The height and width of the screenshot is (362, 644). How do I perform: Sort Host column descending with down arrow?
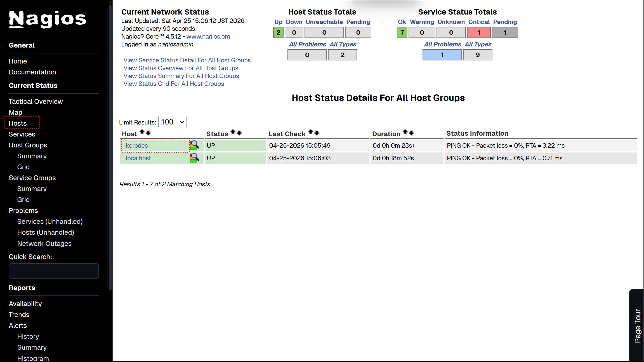tap(148, 133)
